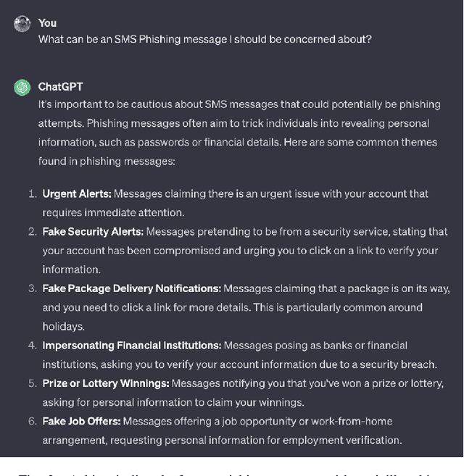Click the "You" sender name
This screenshot has height=476, width=464.
coord(47,23)
